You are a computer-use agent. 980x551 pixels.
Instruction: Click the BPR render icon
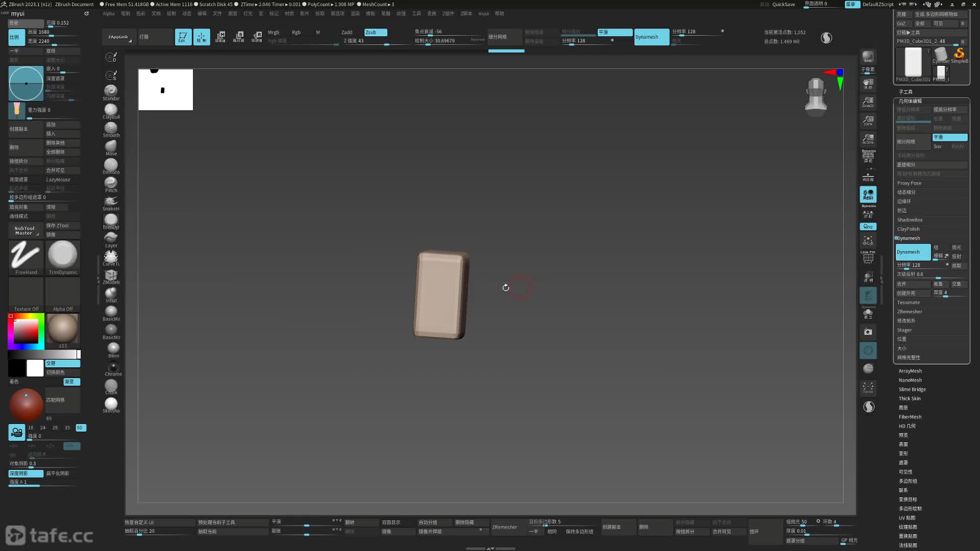(868, 57)
